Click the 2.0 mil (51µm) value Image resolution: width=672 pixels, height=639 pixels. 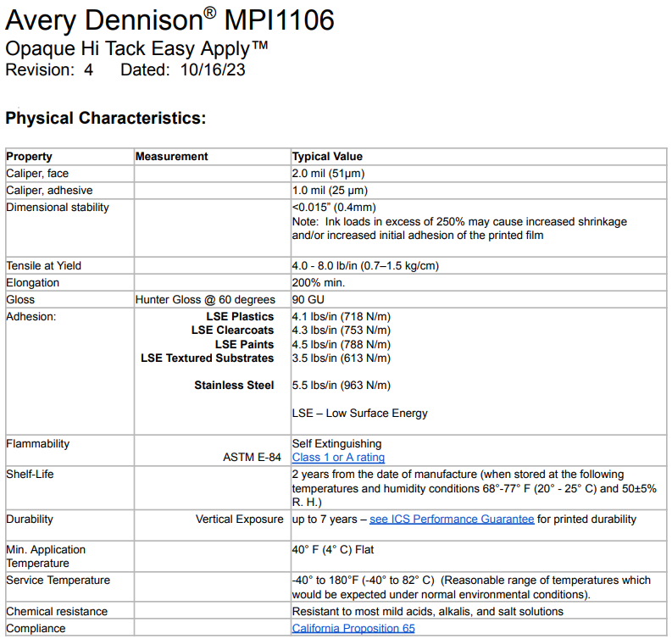tap(328, 174)
